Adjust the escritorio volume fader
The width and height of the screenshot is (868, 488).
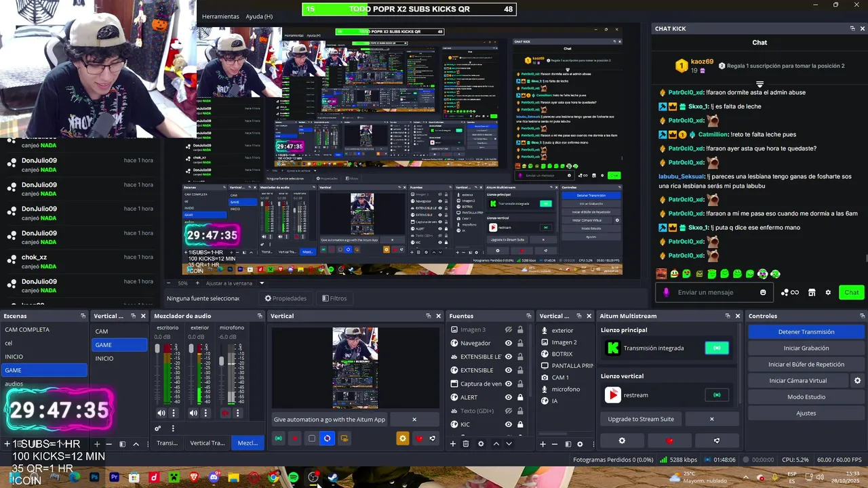tap(157, 349)
